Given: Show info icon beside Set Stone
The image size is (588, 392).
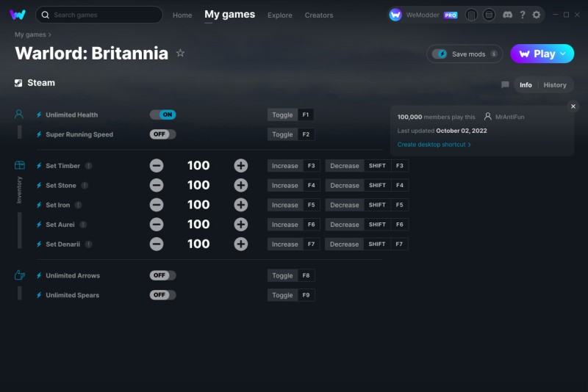Looking at the screenshot, I should tap(85, 185).
